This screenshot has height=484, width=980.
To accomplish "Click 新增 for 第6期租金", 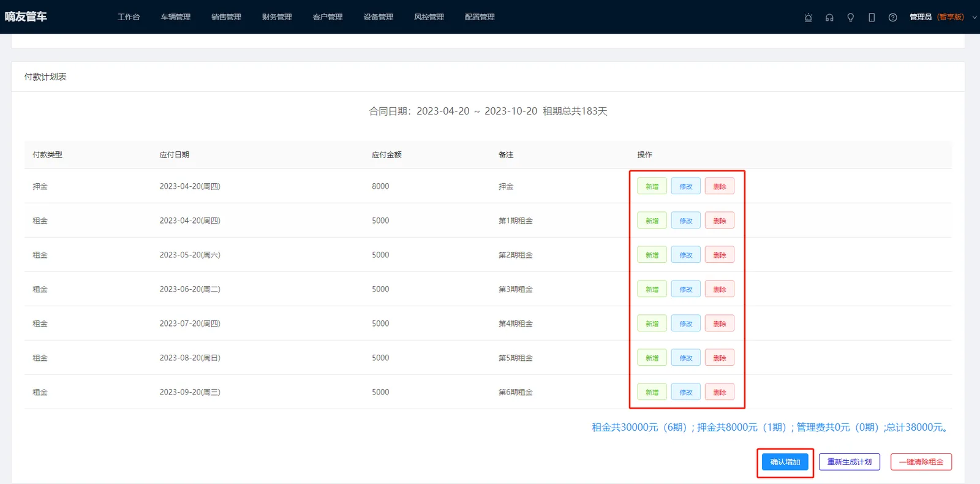I will pos(652,392).
